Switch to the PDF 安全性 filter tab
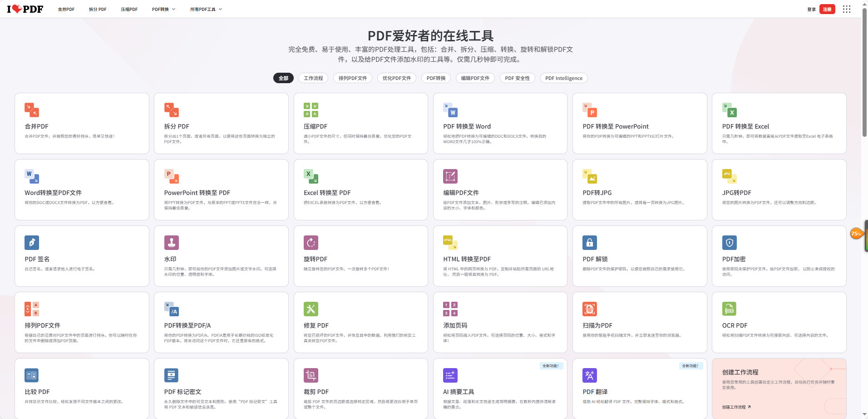Screen dimensions: 868x419 pyautogui.click(x=518, y=78)
